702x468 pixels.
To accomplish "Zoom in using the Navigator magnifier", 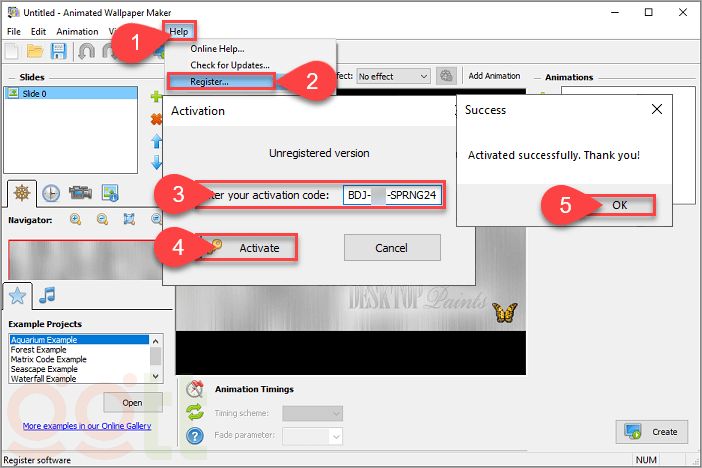I will pyautogui.click(x=75, y=219).
